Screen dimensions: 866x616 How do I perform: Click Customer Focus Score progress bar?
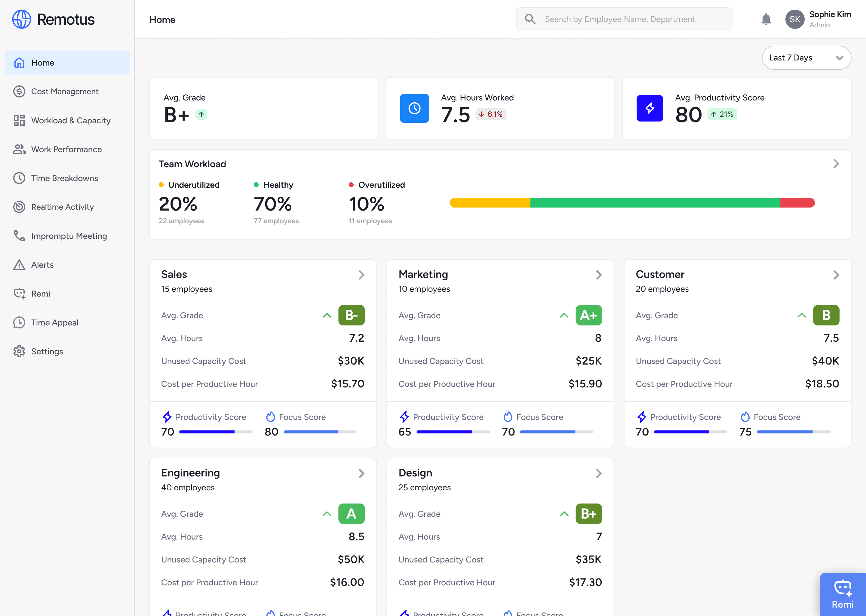click(793, 432)
